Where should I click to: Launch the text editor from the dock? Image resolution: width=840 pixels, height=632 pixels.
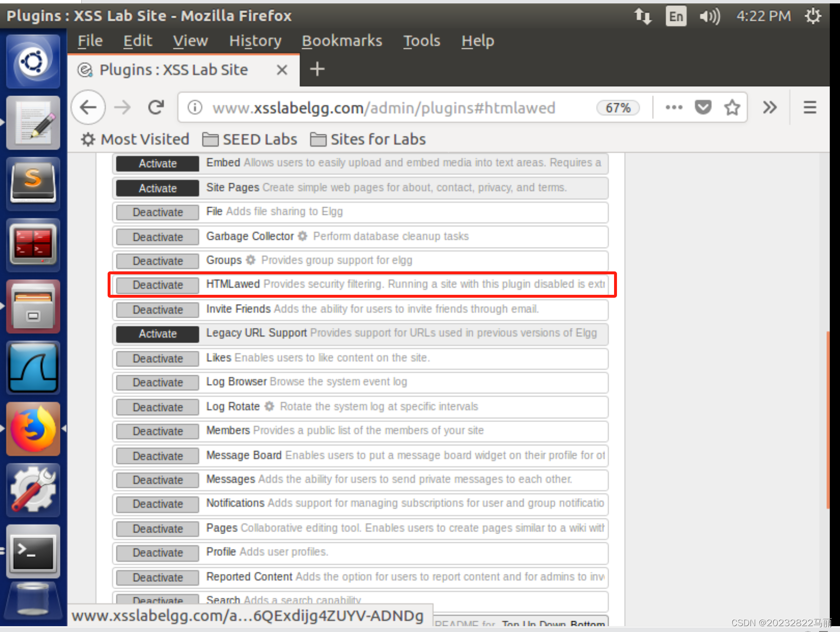(33, 122)
